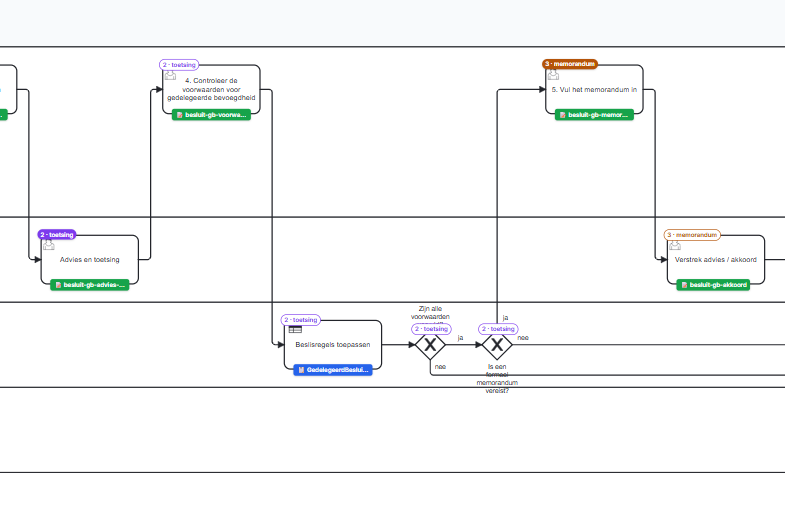Click user task icon on Controleer de voorwaarden task
Image resolution: width=785 pixels, height=509 pixels.
coord(171,76)
